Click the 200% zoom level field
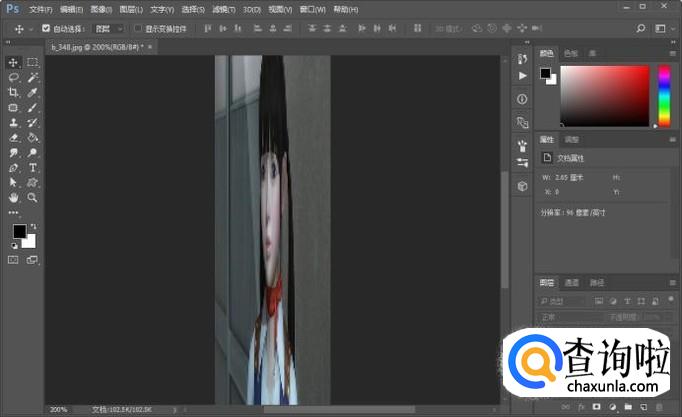Viewport: 682px width, 417px height. [59, 410]
